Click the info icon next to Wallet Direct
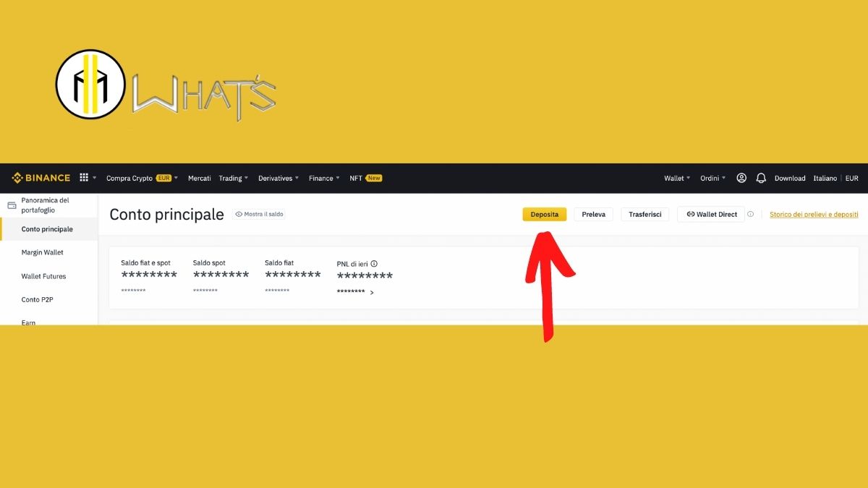Viewport: 868px width, 488px height. click(x=750, y=214)
